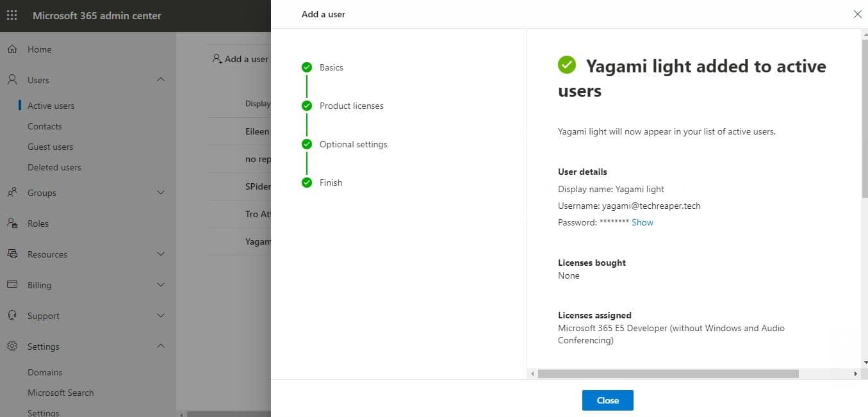Click the Billing card icon

tap(12, 285)
